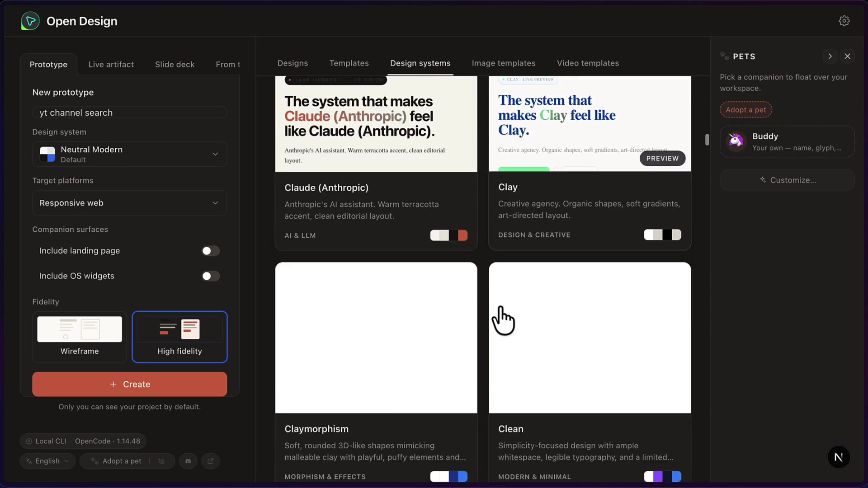Click the red Create button
The height and width of the screenshot is (488, 868).
130,384
